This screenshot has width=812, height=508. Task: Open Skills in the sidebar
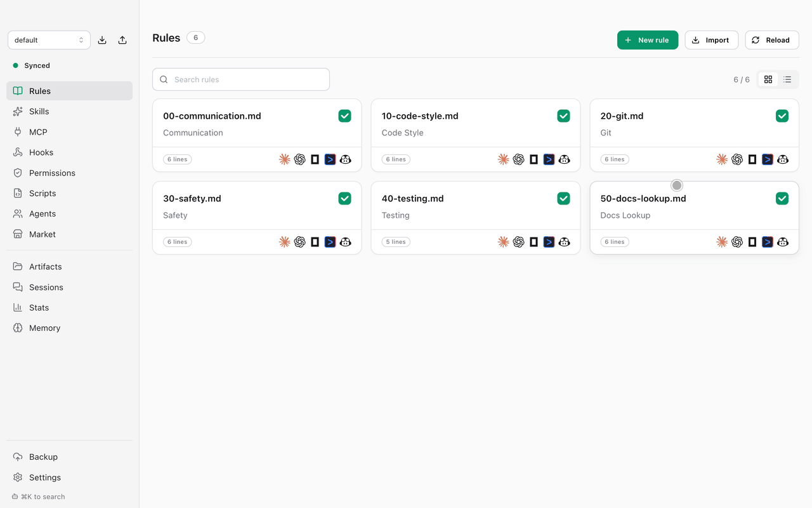[69, 111]
